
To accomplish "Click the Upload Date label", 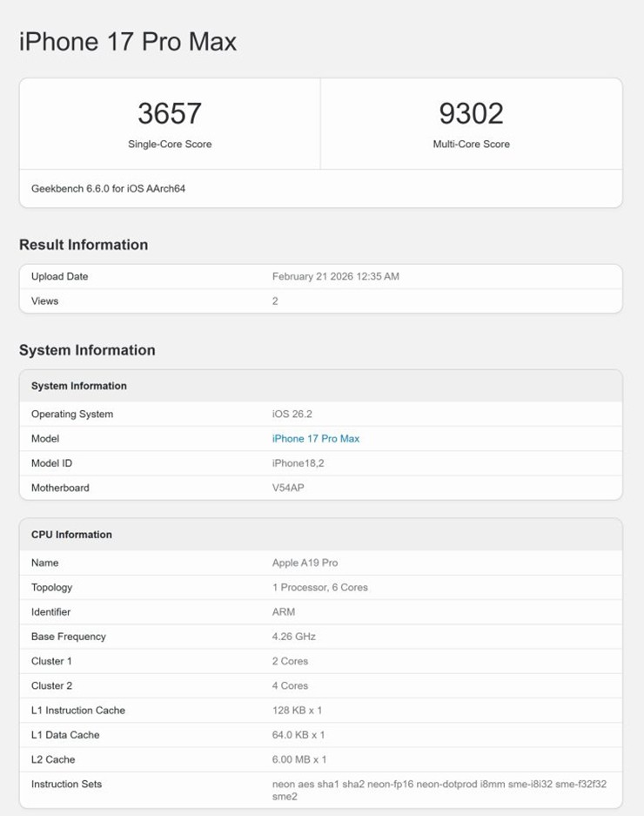I will point(59,276).
